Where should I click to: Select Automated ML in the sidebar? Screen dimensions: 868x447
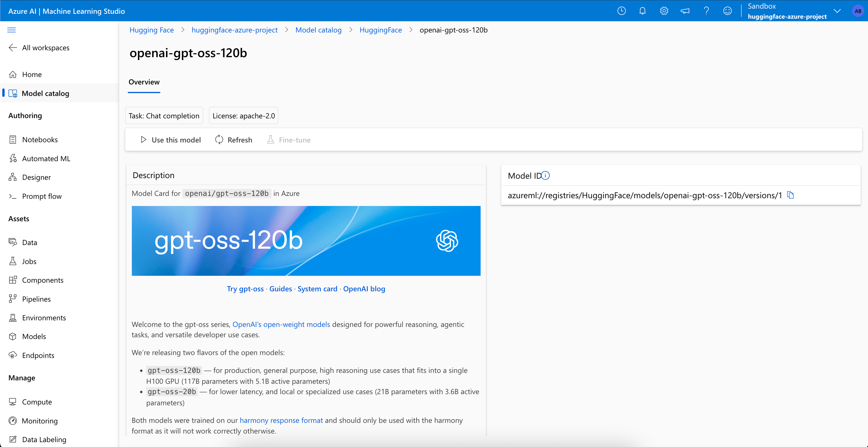coord(46,158)
